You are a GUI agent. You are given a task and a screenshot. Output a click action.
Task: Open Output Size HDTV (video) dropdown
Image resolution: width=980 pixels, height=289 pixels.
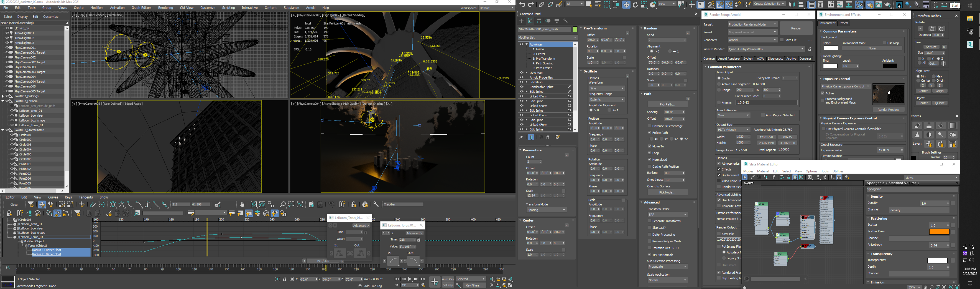733,130
